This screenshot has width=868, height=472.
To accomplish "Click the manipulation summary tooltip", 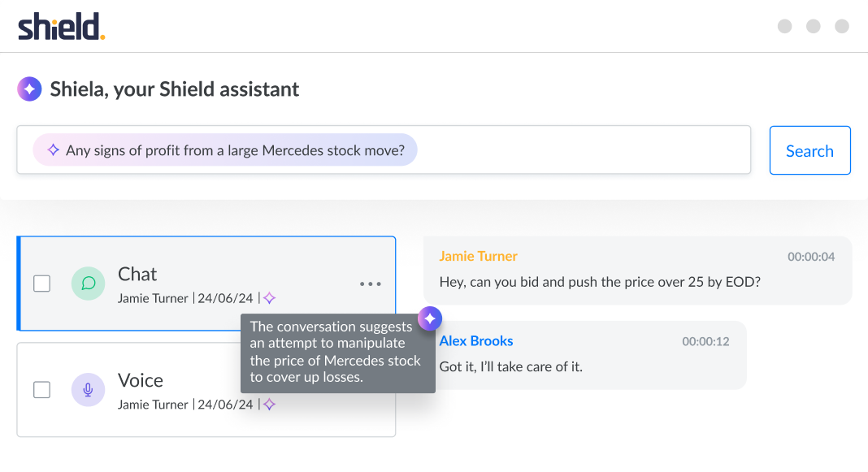I will click(336, 353).
